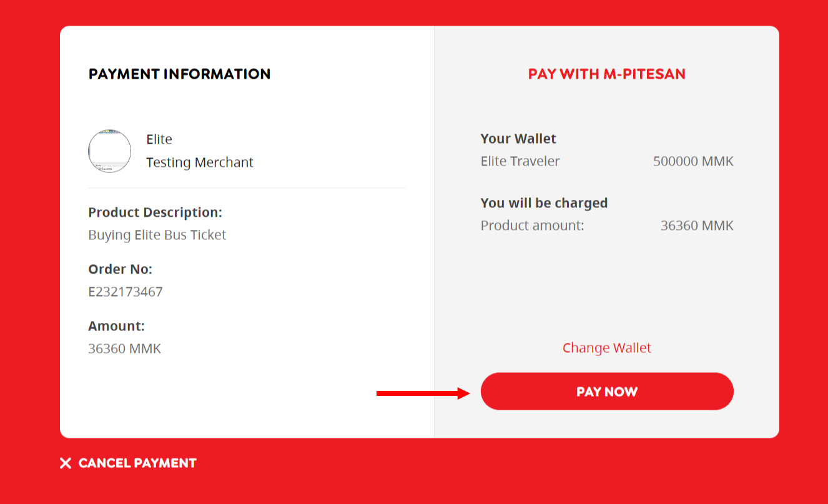828x504 pixels.
Task: Click the PAY WITH M-PITESAN heading
Action: point(606,74)
